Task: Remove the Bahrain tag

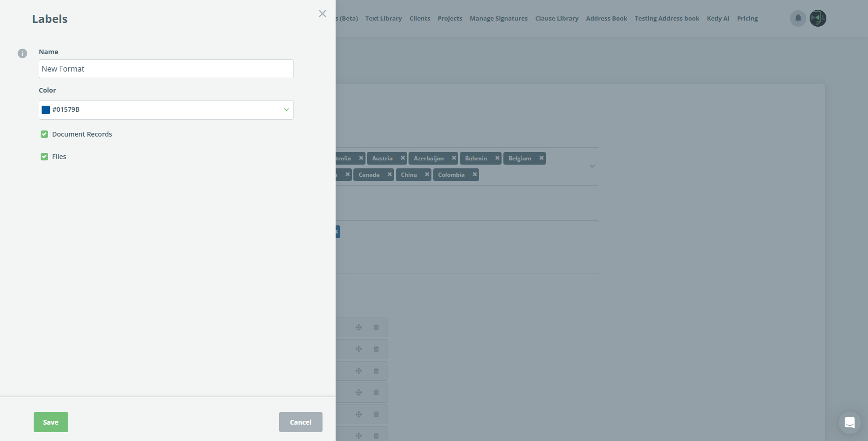Action: 497,158
